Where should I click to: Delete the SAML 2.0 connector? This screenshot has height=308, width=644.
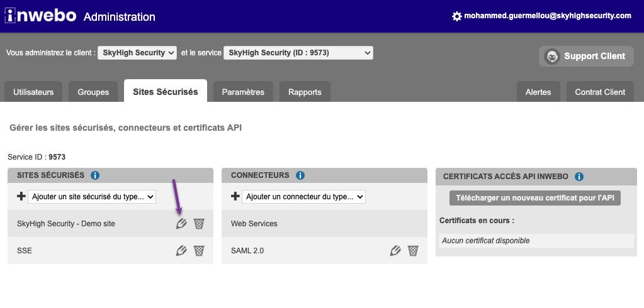[x=413, y=250]
